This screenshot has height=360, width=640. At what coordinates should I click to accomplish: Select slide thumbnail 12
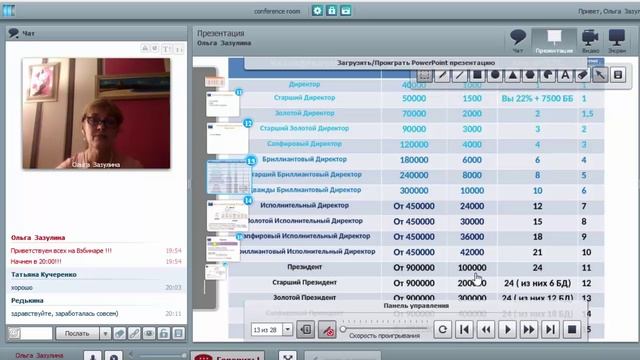coord(227,138)
